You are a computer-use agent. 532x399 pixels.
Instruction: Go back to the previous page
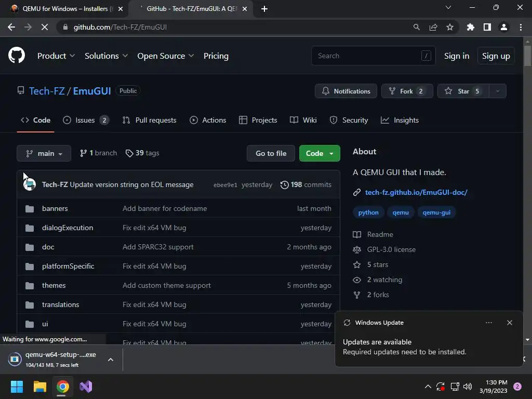tap(11, 27)
